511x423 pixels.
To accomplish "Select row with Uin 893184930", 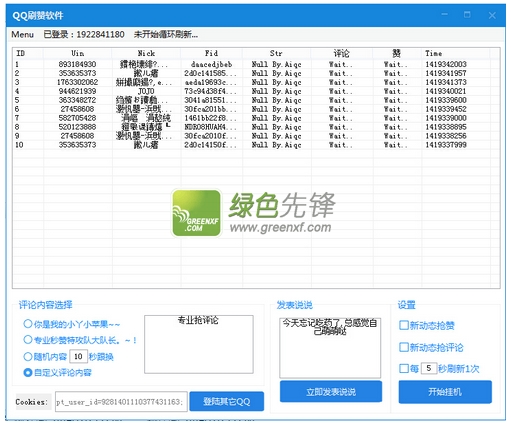I will [256, 64].
